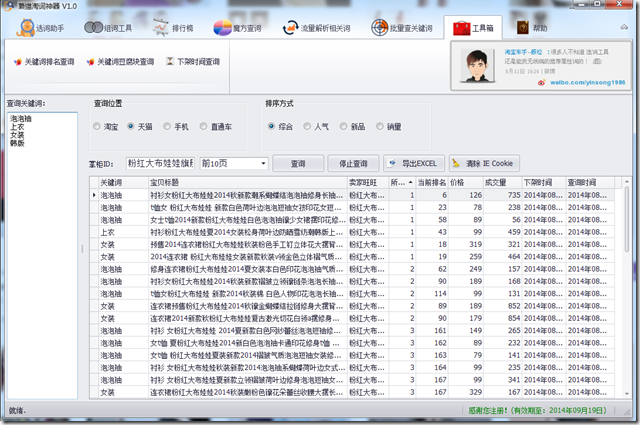640x425 pixels.
Task: Open 流量解析相关词 tab
Action: click(x=317, y=28)
